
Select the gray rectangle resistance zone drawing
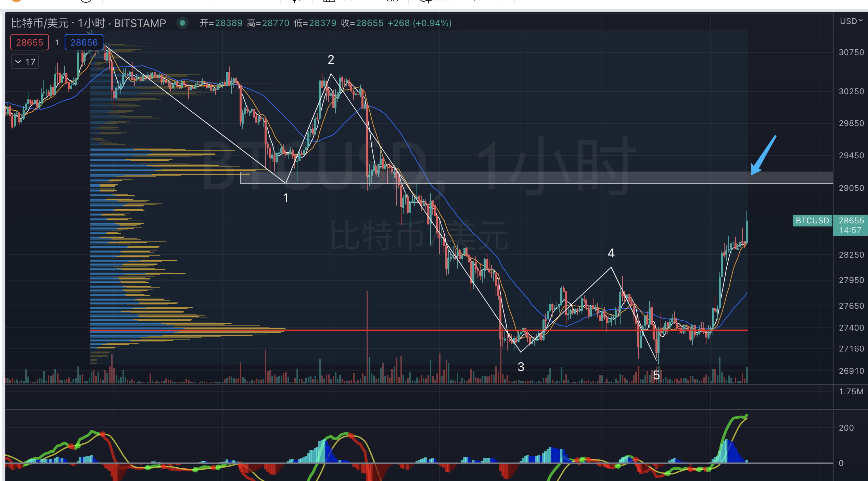536,178
